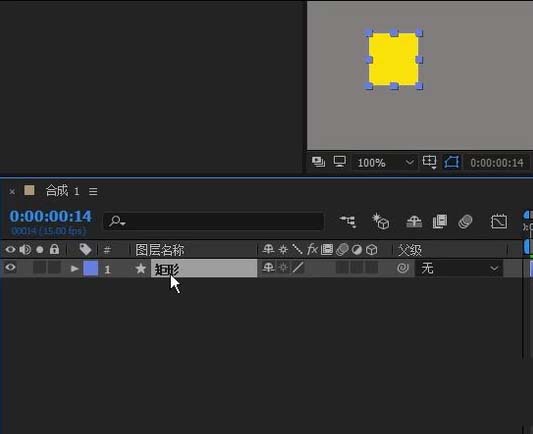The width and height of the screenshot is (533, 434).
Task: Enable the frame blending timeline icon
Action: point(440,222)
